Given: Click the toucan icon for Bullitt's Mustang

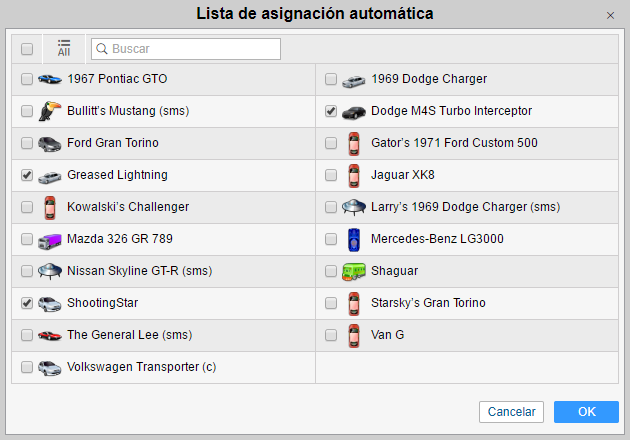Looking at the screenshot, I should click(50, 111).
